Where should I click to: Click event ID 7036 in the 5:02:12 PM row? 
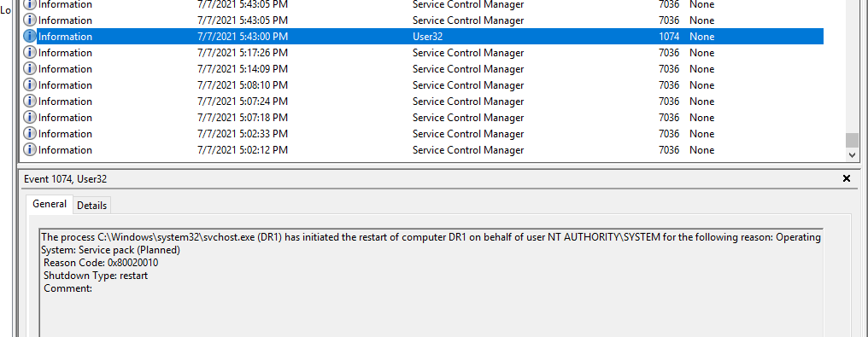click(669, 149)
